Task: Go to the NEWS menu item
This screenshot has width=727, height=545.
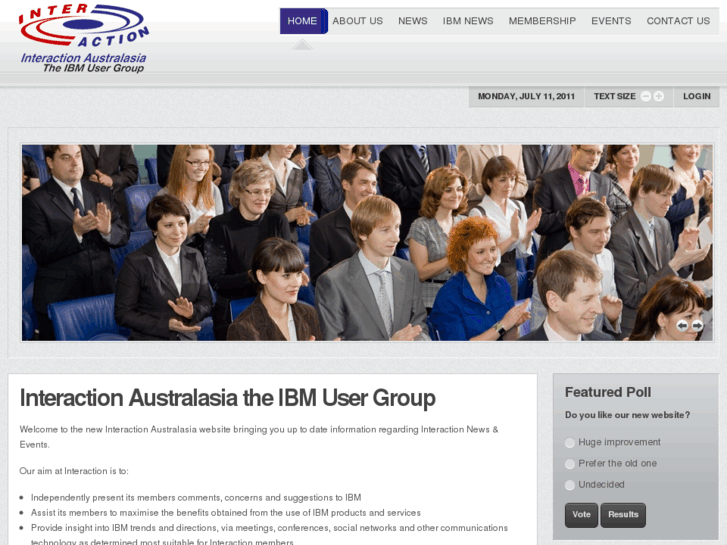Action: (x=413, y=21)
